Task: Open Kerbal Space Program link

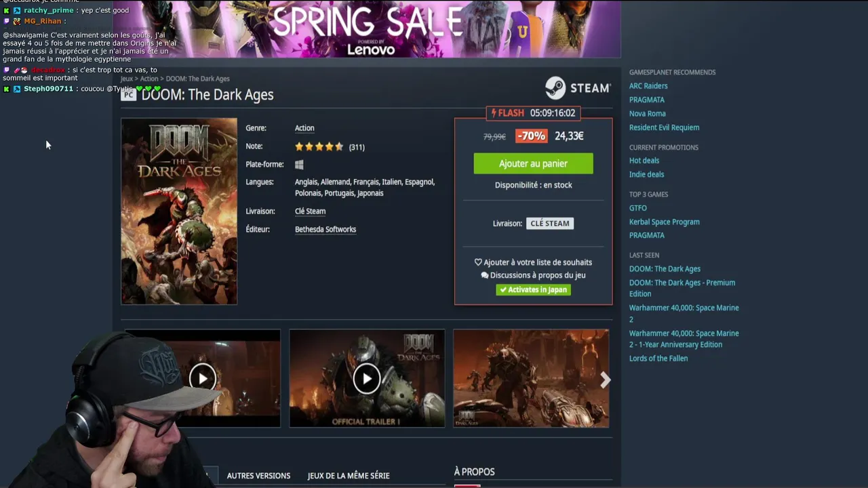Action: (665, 222)
